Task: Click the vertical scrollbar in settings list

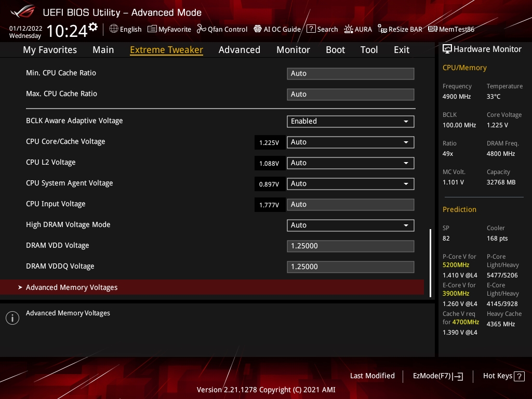Action: pyautogui.click(x=430, y=262)
